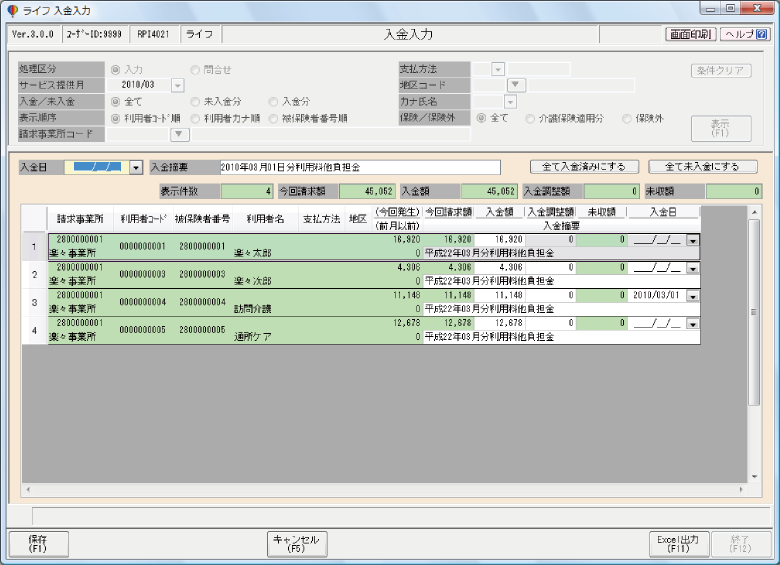Click 保存 (F1) button
780x565 pixels.
coord(38,544)
